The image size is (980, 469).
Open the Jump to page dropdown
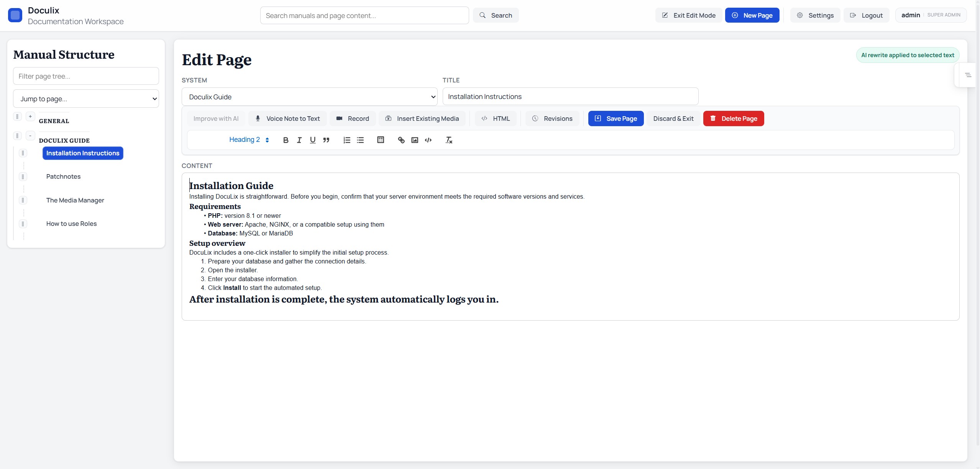pos(86,99)
